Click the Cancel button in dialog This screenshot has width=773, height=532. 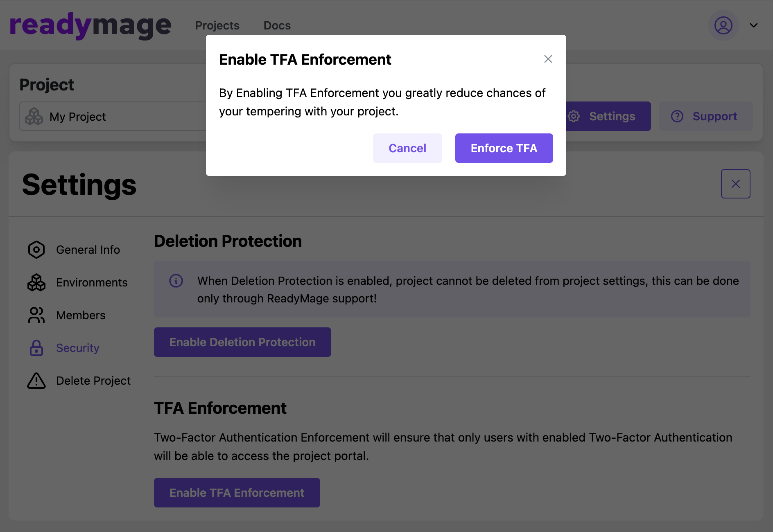coord(407,148)
